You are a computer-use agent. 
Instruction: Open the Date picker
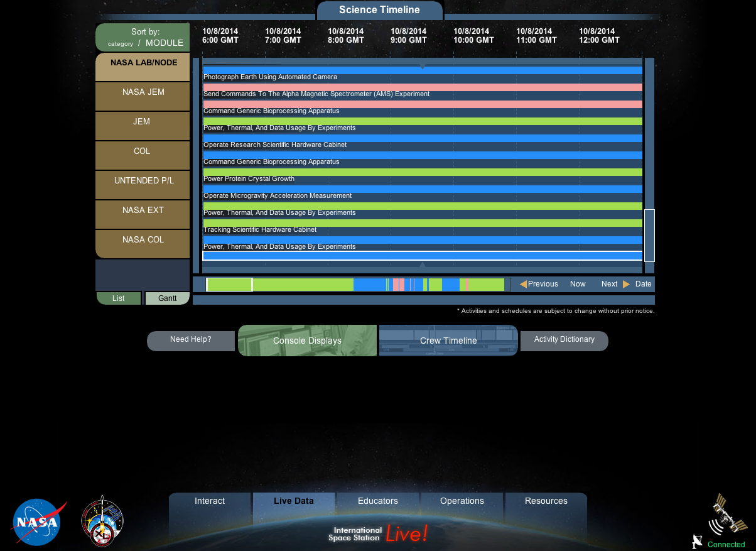tap(644, 284)
